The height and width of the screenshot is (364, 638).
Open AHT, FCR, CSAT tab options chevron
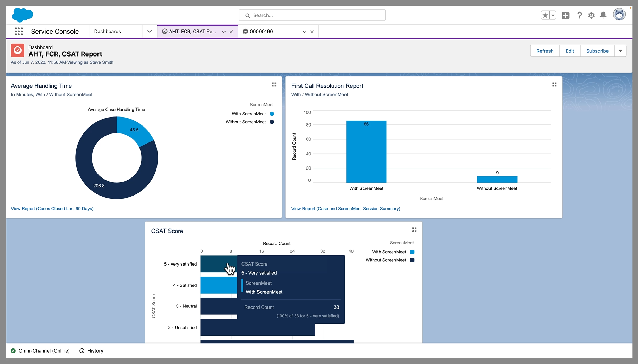click(x=224, y=32)
